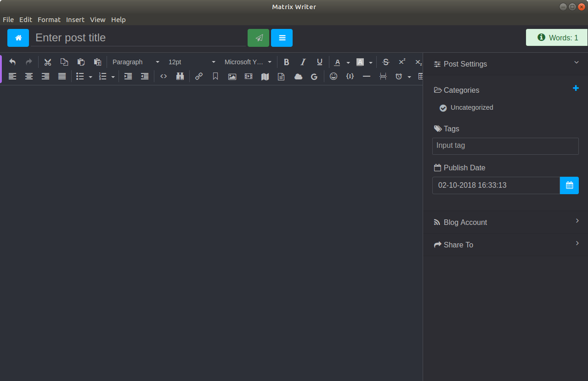Insert a page break
This screenshot has height=381, width=588.
click(383, 77)
